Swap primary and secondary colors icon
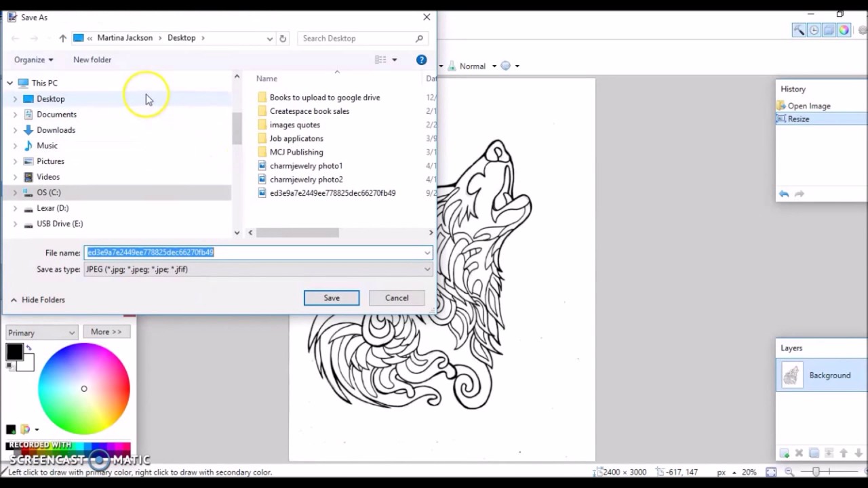The width and height of the screenshot is (868, 488). pos(28,348)
